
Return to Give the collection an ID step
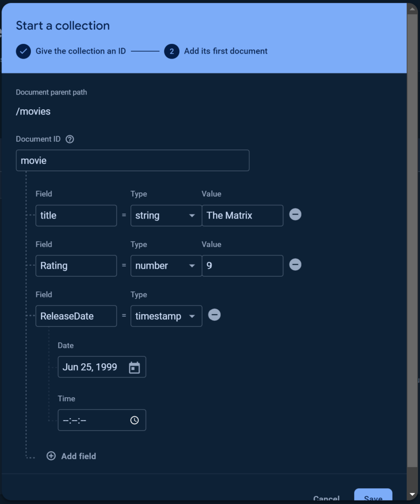(x=81, y=51)
